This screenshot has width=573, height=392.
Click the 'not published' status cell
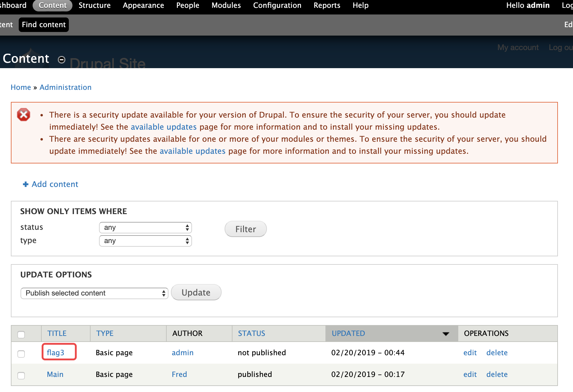point(262,353)
